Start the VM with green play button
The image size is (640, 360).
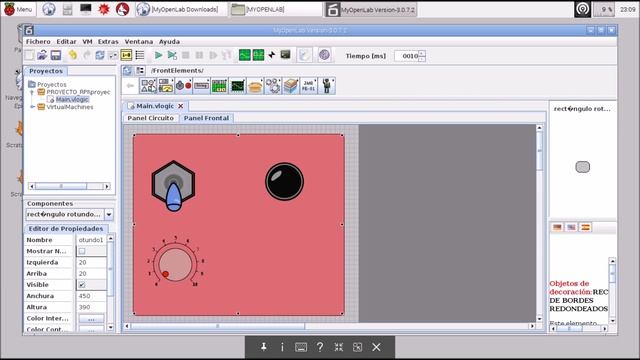158,55
